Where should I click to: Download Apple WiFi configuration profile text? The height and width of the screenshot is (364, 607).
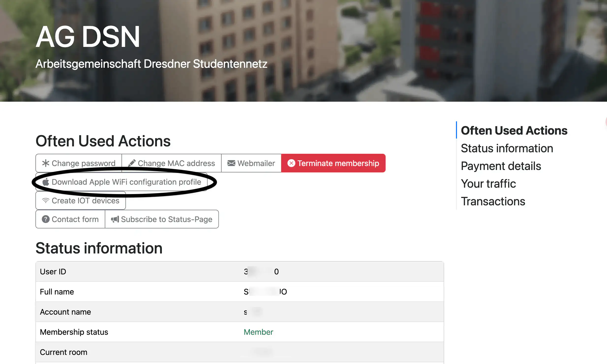tap(126, 182)
